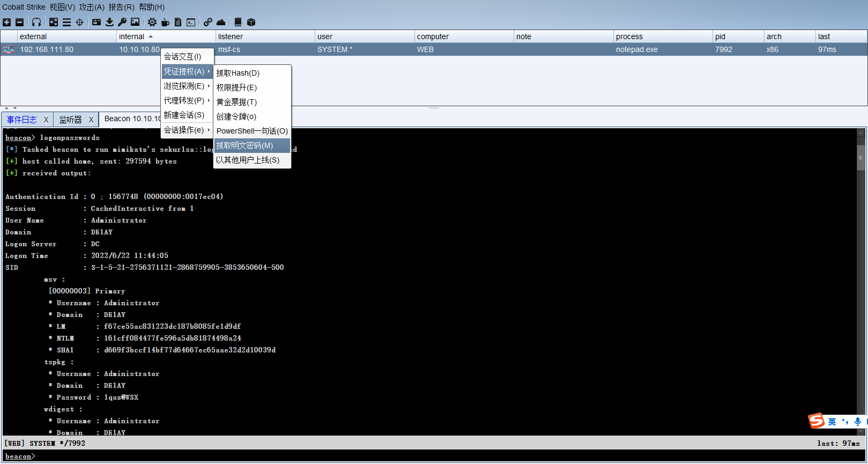Switch to the pivot graph view icon
This screenshot has height=464, width=868.
tap(54, 22)
